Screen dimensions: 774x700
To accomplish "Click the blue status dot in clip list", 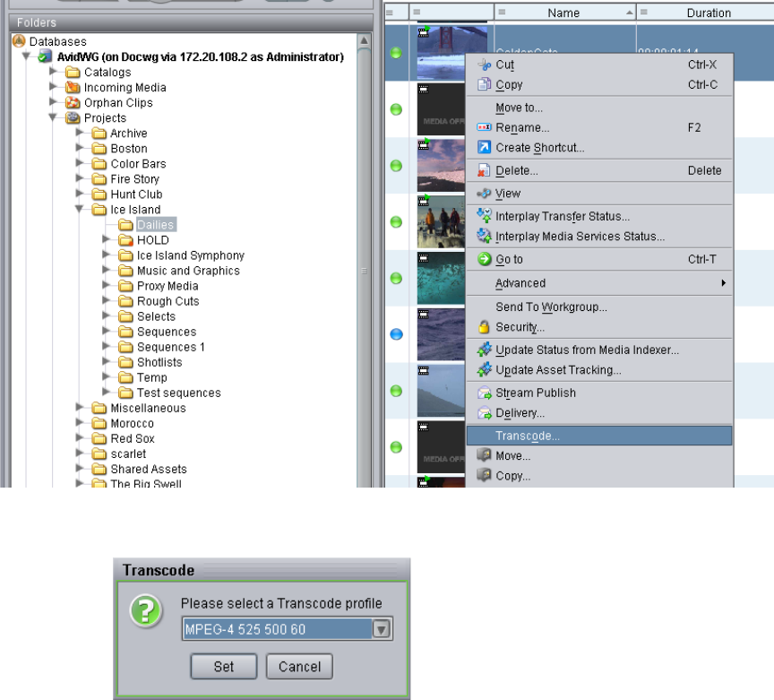I will [x=396, y=334].
